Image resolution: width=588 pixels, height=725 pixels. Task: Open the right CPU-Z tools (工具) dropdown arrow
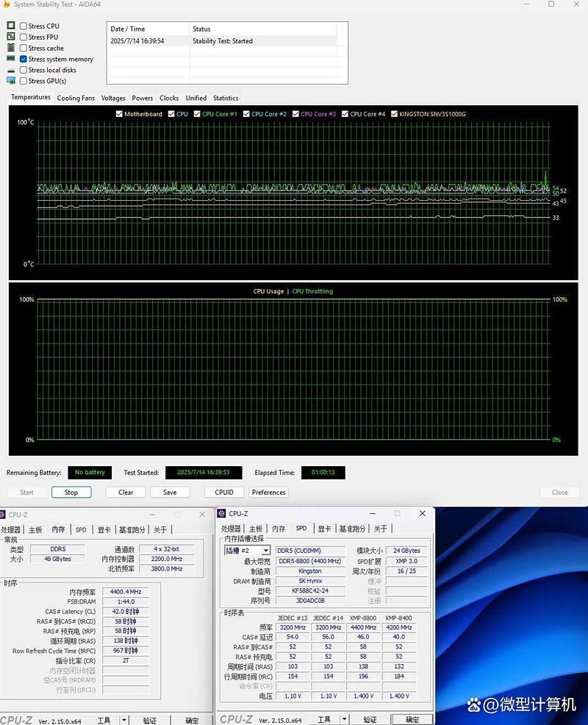tap(344, 719)
